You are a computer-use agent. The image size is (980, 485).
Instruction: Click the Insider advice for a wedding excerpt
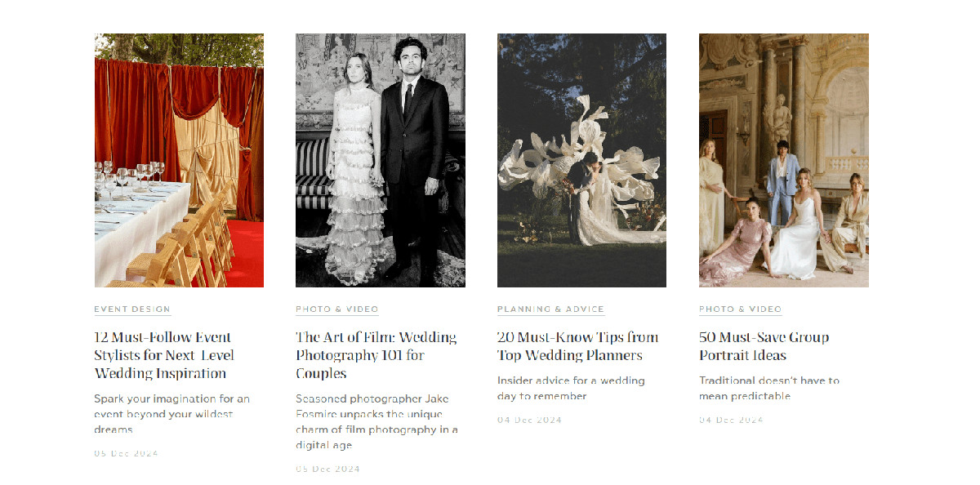click(x=571, y=388)
